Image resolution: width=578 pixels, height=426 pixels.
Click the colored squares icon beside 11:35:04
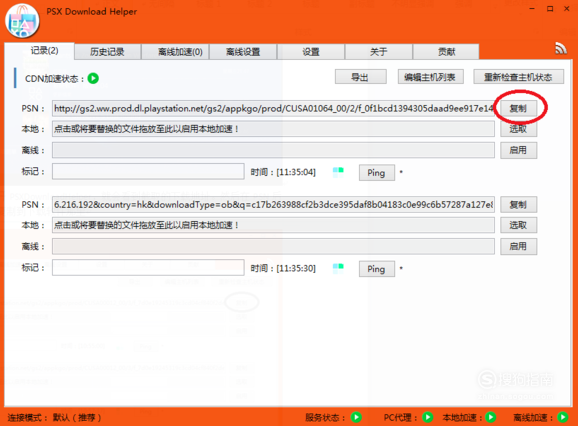[338, 172]
